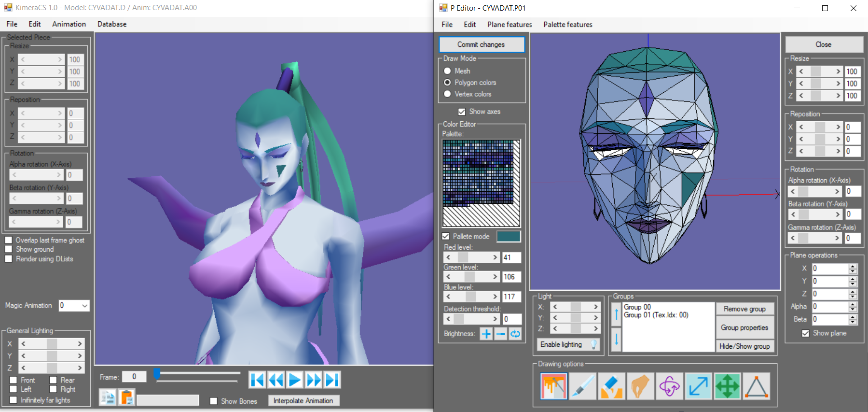Activate the green four-arrow pan tool

point(727,386)
